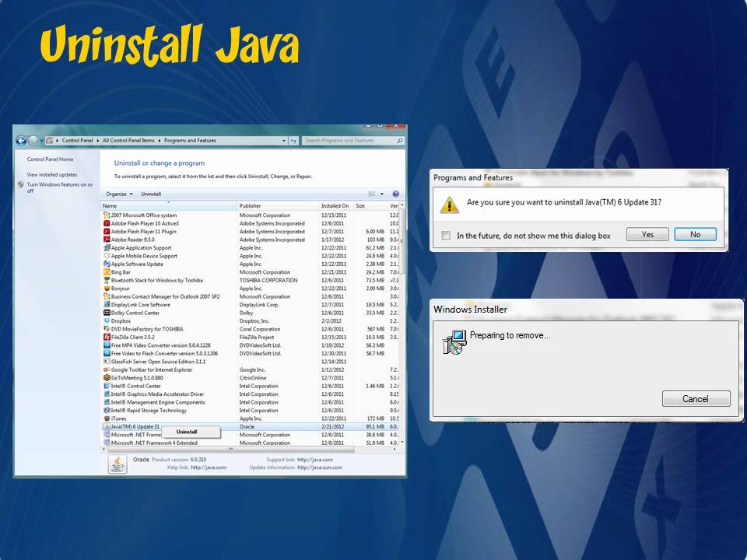This screenshot has height=560, width=747.
Task: Open Control Panel Home link
Action: click(50, 159)
